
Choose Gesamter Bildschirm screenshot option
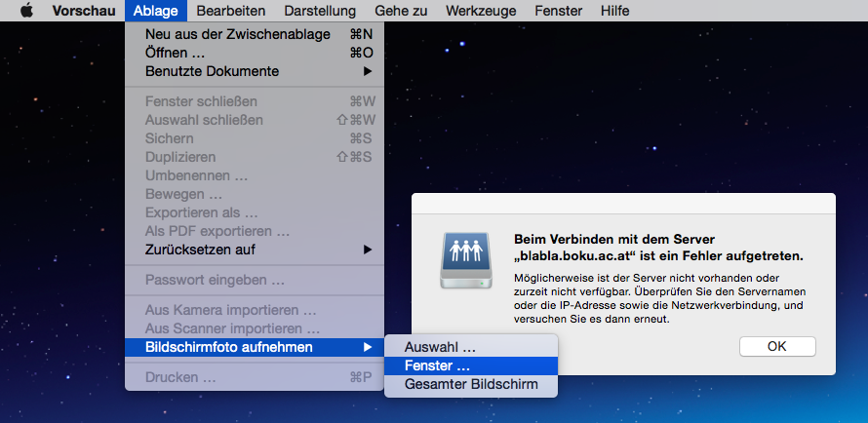pos(470,384)
